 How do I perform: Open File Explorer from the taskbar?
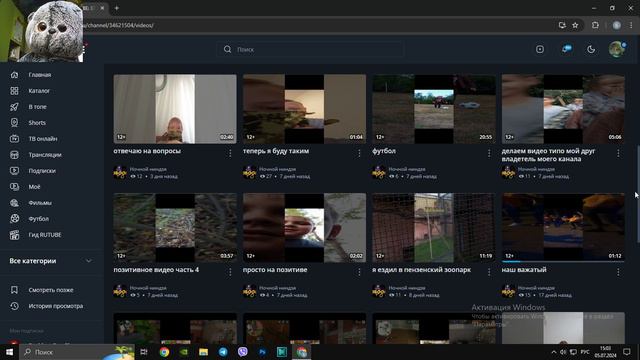click(x=203, y=352)
